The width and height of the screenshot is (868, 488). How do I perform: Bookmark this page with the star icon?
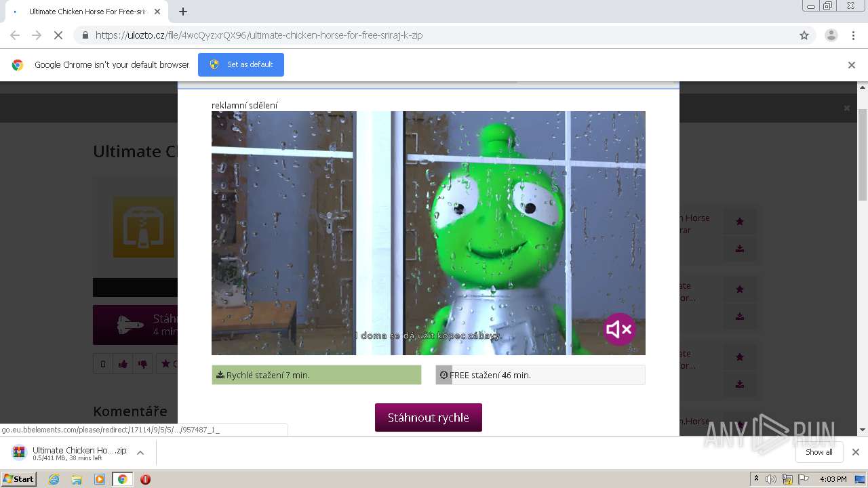pyautogui.click(x=804, y=35)
